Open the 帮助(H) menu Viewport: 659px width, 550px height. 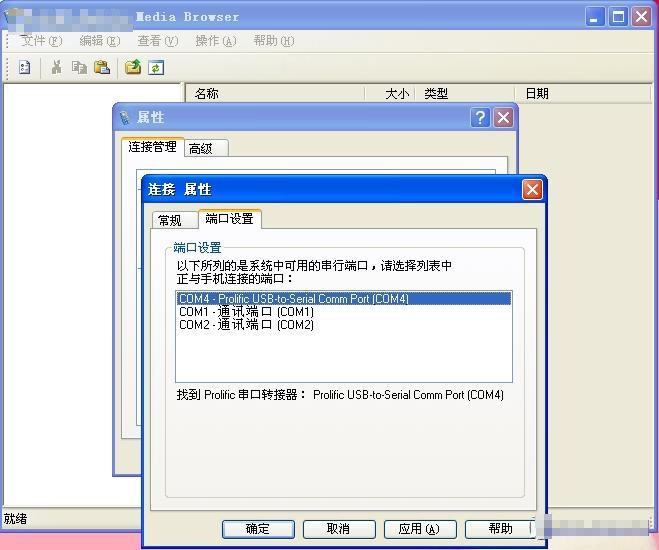tap(274, 41)
